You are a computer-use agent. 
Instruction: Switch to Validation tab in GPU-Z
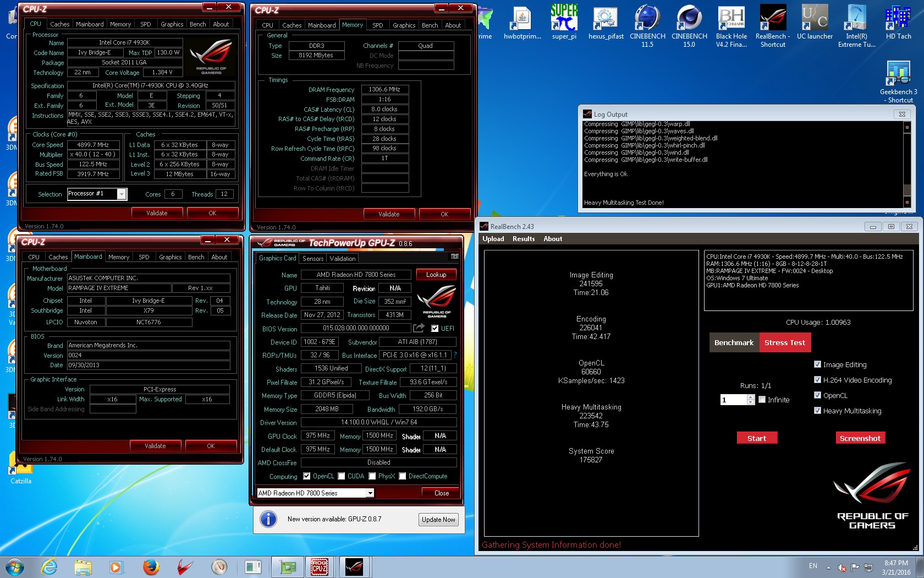click(x=343, y=259)
